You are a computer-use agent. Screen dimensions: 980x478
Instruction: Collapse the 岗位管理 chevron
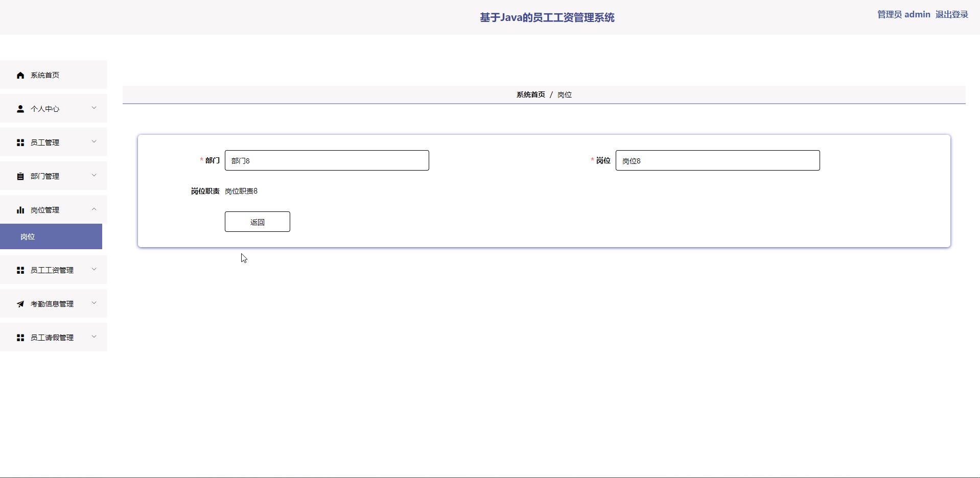(x=94, y=209)
